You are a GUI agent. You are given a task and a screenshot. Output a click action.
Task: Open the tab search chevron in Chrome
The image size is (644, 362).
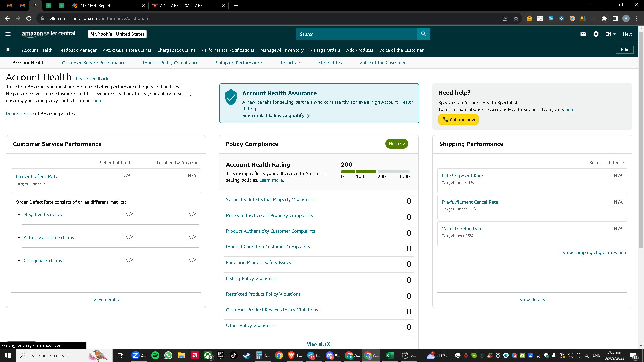click(590, 5)
